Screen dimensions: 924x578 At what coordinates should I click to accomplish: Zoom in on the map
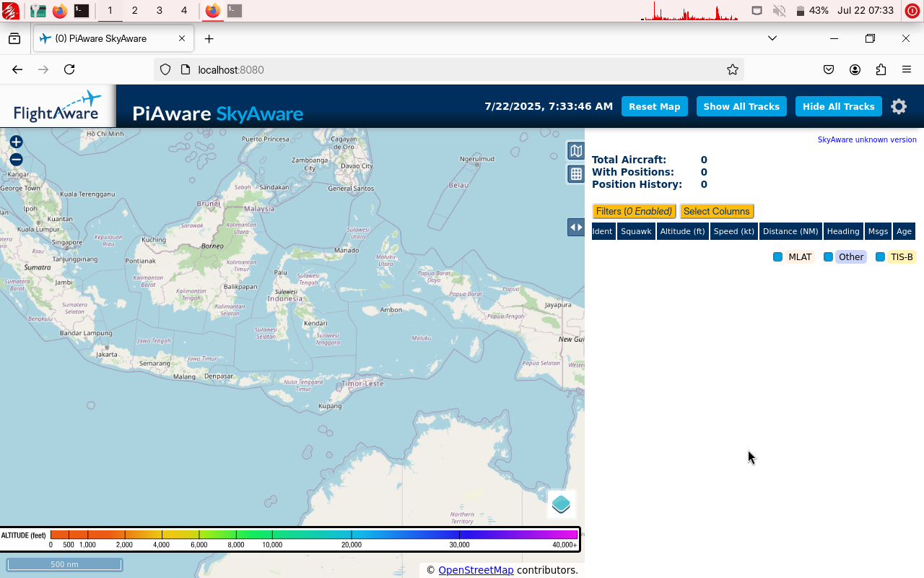click(16, 142)
